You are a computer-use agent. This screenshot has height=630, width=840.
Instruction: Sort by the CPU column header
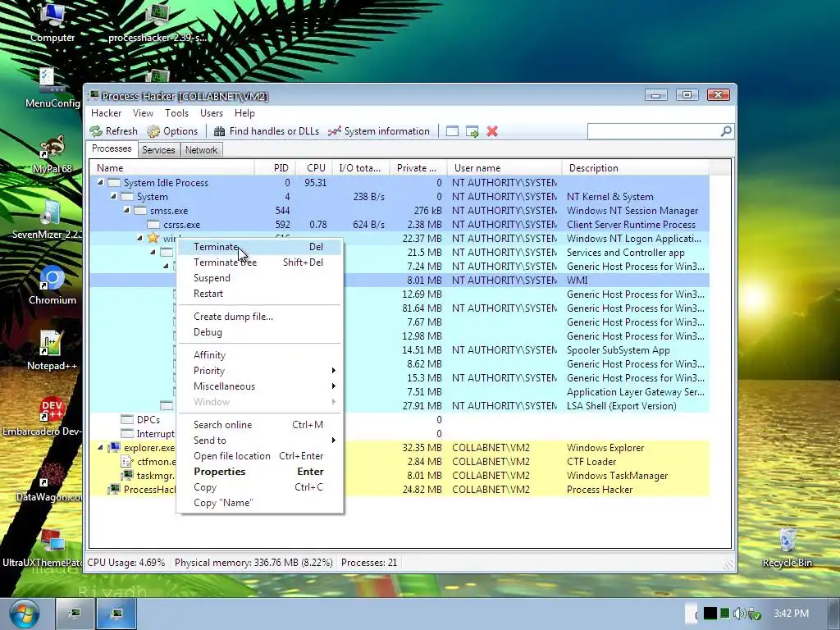click(x=313, y=168)
